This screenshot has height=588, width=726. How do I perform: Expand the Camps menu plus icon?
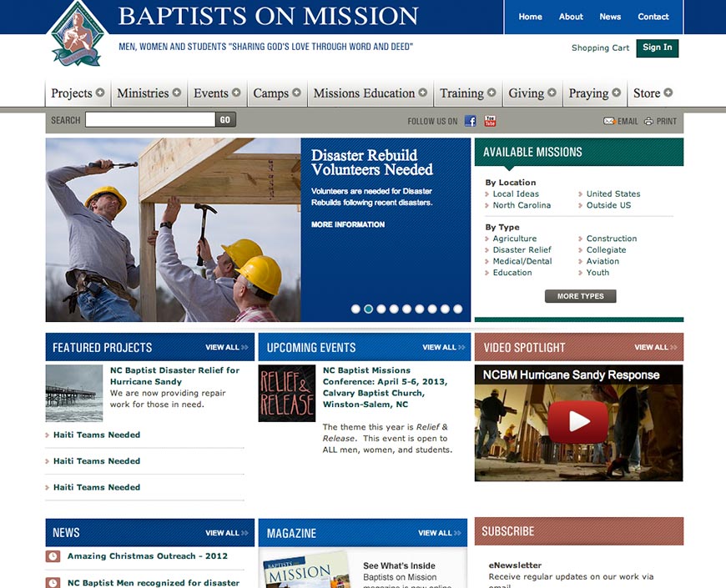pyautogui.click(x=296, y=93)
